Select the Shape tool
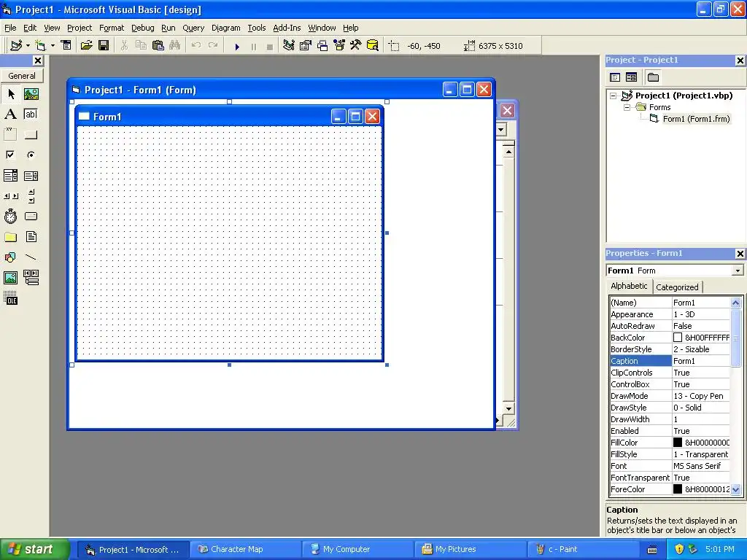This screenshot has width=747, height=560. tap(11, 257)
